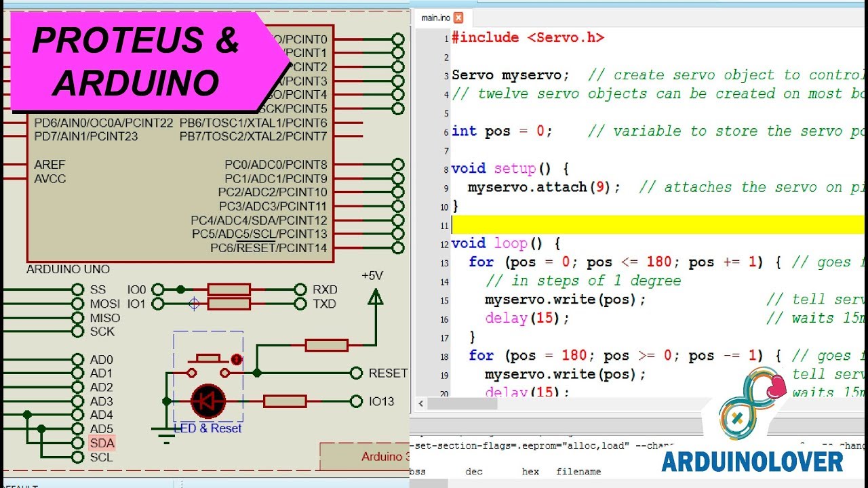Click the 'Arduino 3' title block in the schematic
Image resolution: width=868 pixels, height=488 pixels.
click(365, 456)
